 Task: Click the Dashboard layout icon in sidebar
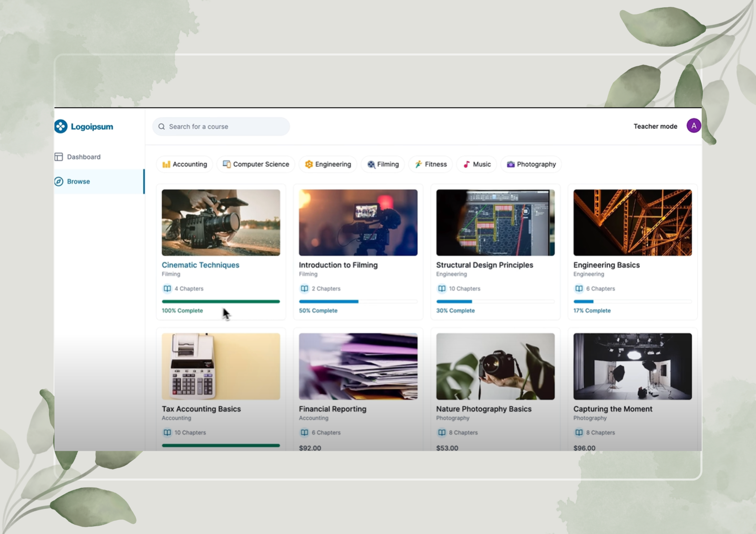59,157
